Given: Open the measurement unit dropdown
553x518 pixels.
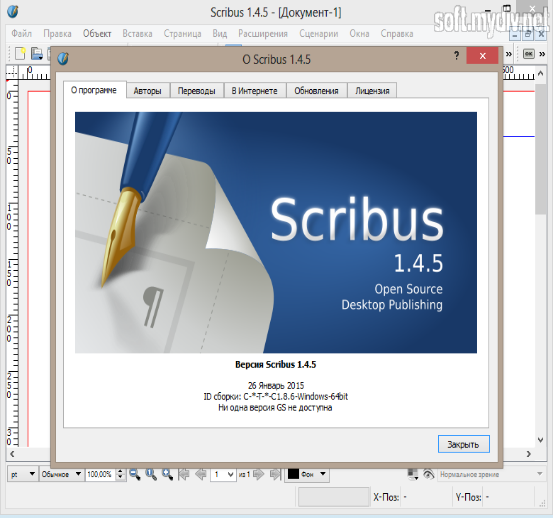Looking at the screenshot, I should pos(23,474).
